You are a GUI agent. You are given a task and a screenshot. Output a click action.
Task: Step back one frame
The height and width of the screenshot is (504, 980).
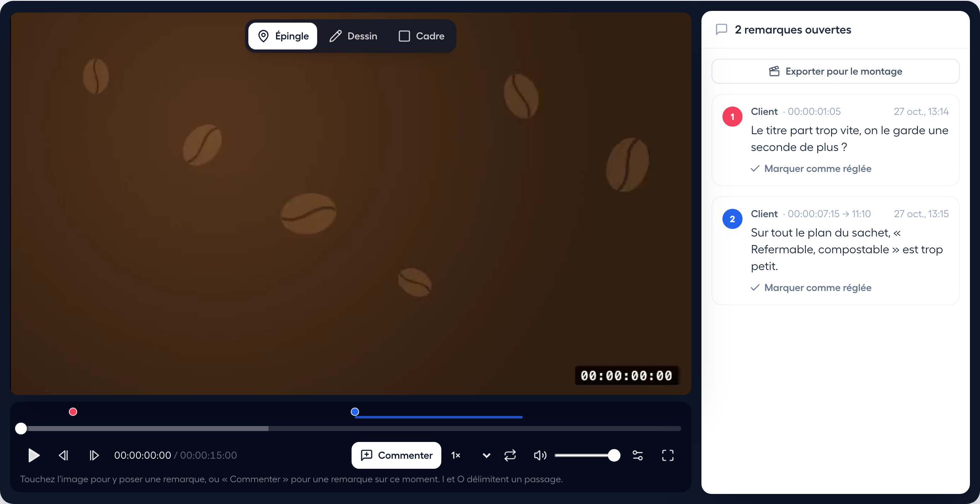[64, 455]
